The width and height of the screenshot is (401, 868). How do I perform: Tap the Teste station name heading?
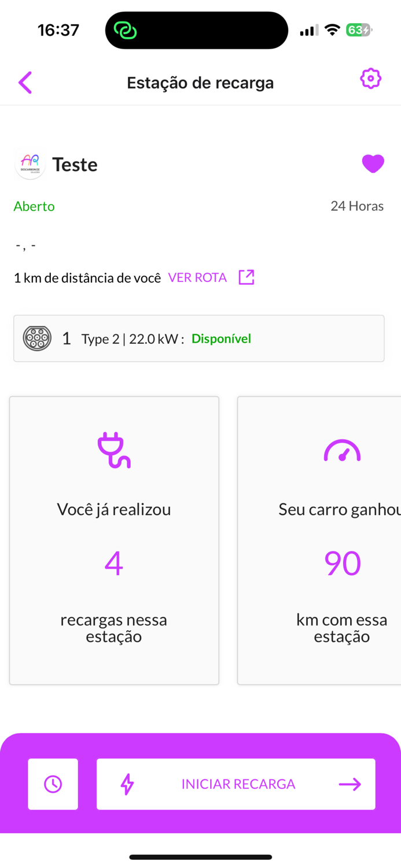[75, 164]
